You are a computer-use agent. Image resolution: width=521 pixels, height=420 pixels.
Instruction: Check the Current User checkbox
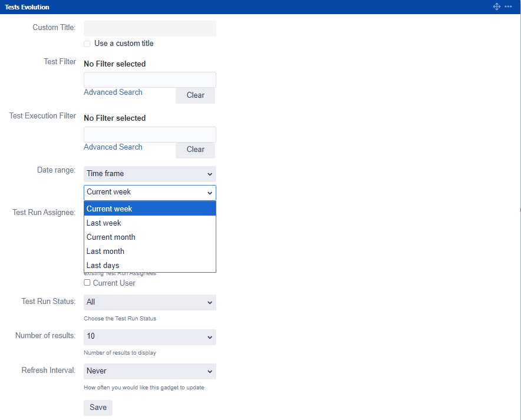[87, 283]
